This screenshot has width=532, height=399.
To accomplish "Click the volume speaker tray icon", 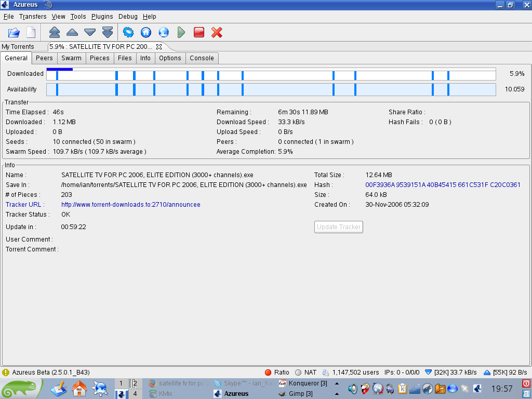I will [x=353, y=389].
